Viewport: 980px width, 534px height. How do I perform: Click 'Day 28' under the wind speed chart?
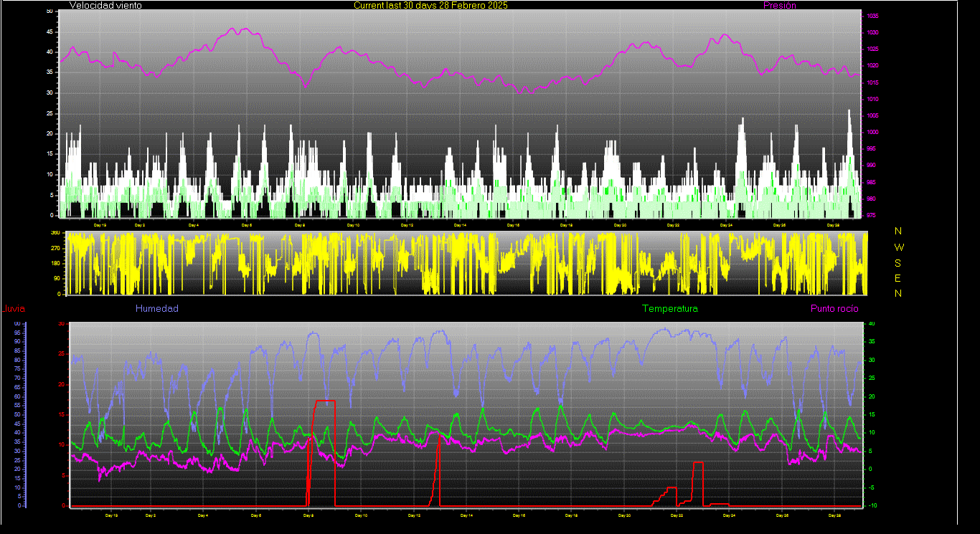[x=834, y=225]
